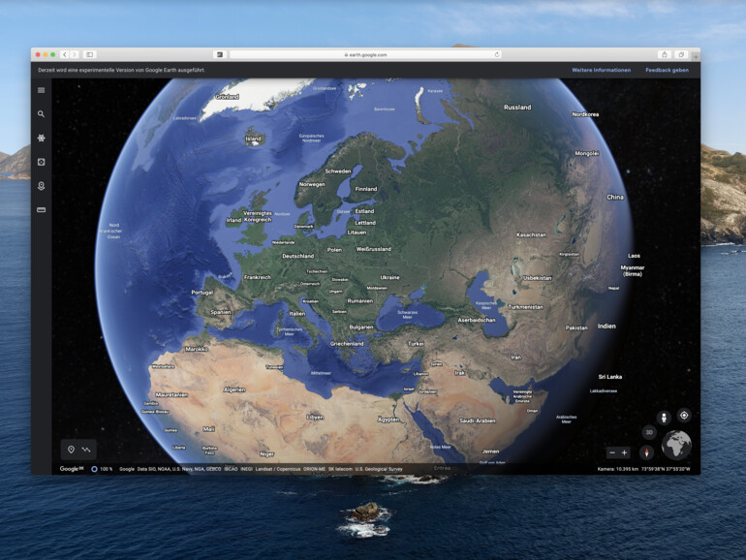Click the 'Kamera: 10.395 km' status text

[617, 469]
